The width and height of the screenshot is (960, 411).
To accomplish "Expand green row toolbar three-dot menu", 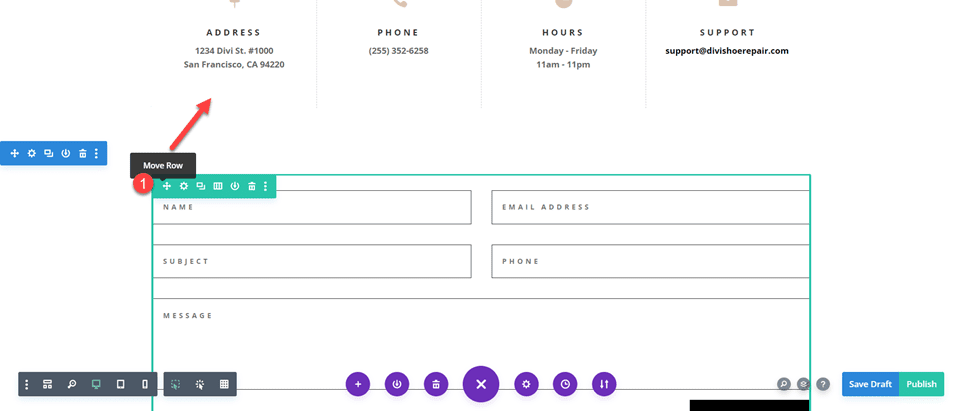I will pos(266,186).
